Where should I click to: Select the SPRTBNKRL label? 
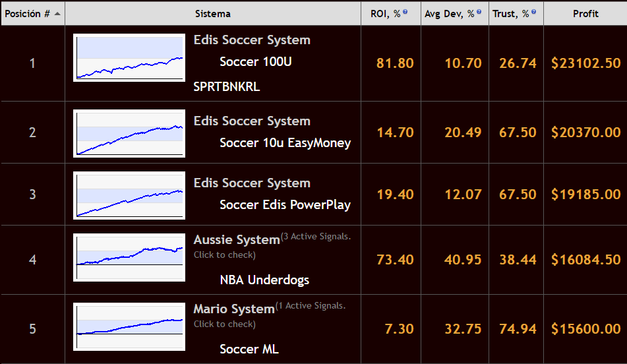coord(226,86)
